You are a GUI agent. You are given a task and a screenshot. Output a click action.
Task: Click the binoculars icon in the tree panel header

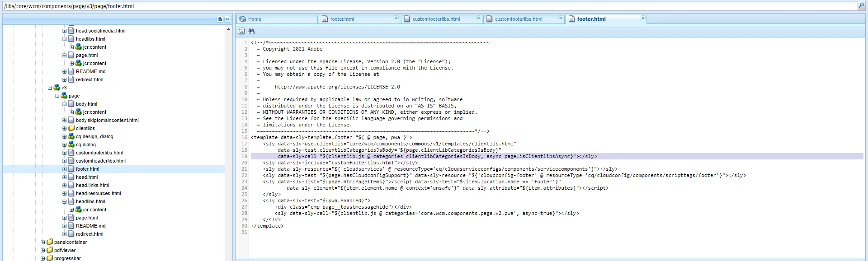coord(220,19)
